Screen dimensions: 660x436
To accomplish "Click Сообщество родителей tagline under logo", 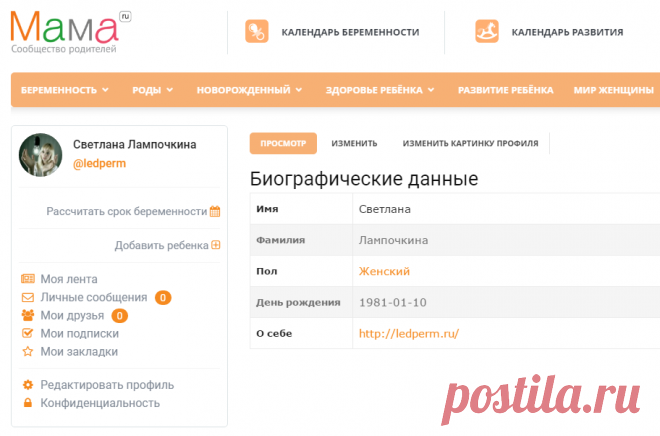I will click(x=64, y=49).
